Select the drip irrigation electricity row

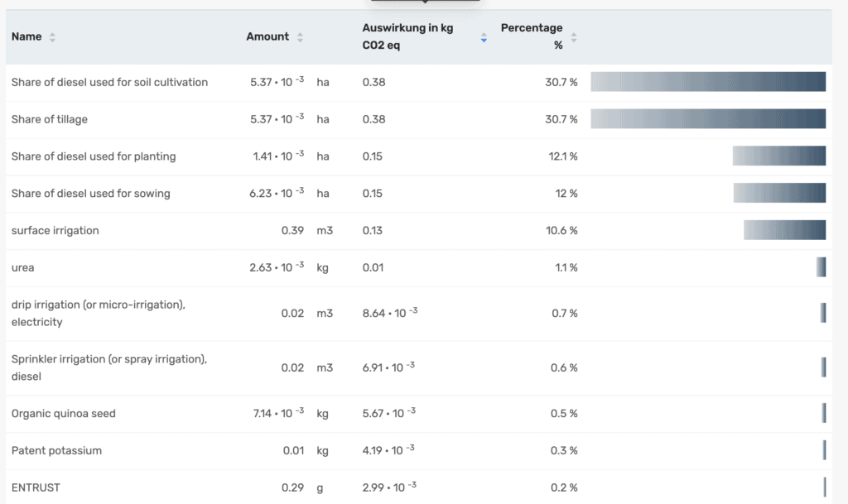[x=98, y=313]
